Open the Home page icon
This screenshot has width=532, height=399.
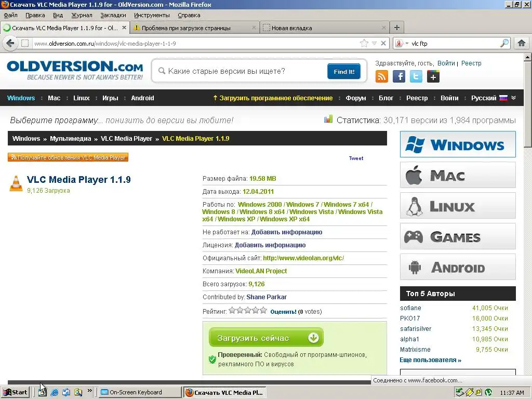(x=522, y=43)
